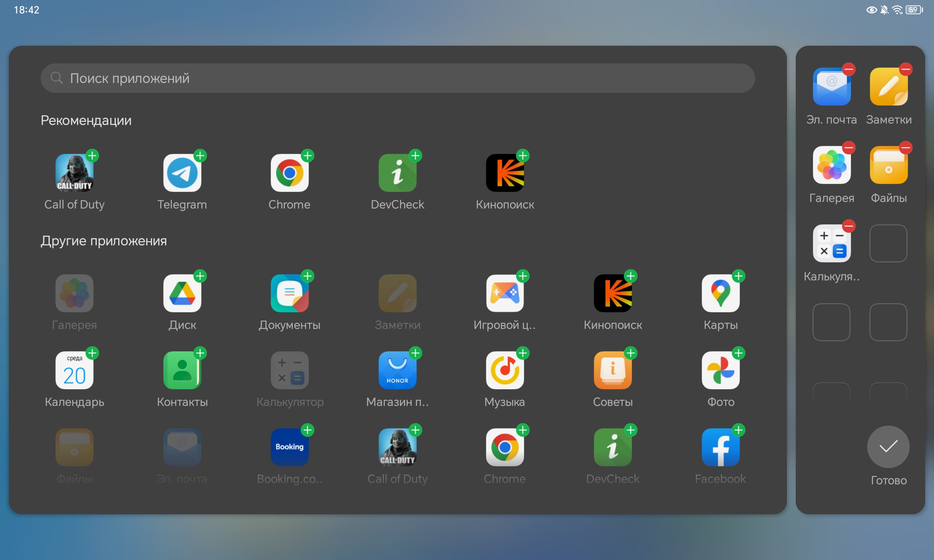934x560 pixels.
Task: Tap the Facebook label text
Action: (x=721, y=479)
